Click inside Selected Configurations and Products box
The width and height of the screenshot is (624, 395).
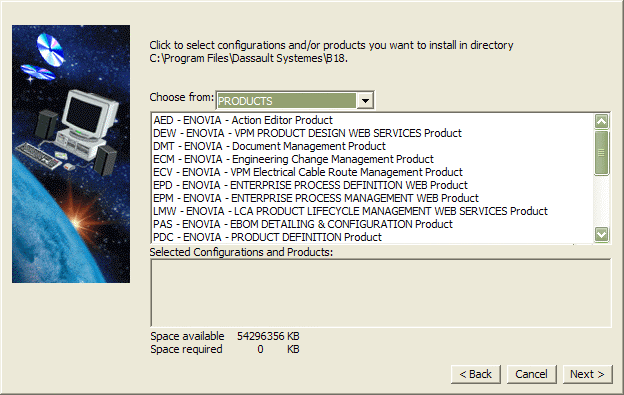coord(381,293)
